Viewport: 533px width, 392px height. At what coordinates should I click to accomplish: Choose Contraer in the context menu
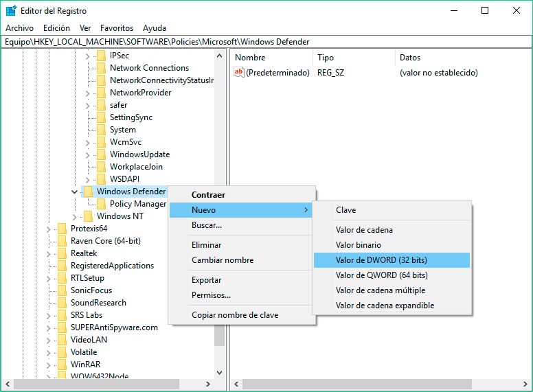pos(240,195)
